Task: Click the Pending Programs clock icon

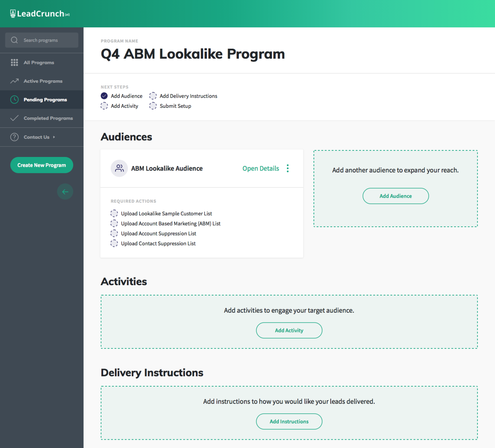Action: (x=14, y=99)
